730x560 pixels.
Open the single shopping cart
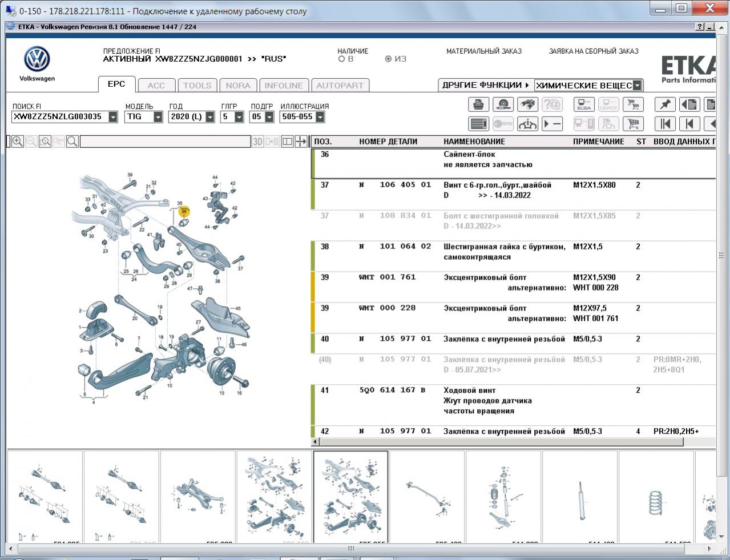click(x=633, y=123)
